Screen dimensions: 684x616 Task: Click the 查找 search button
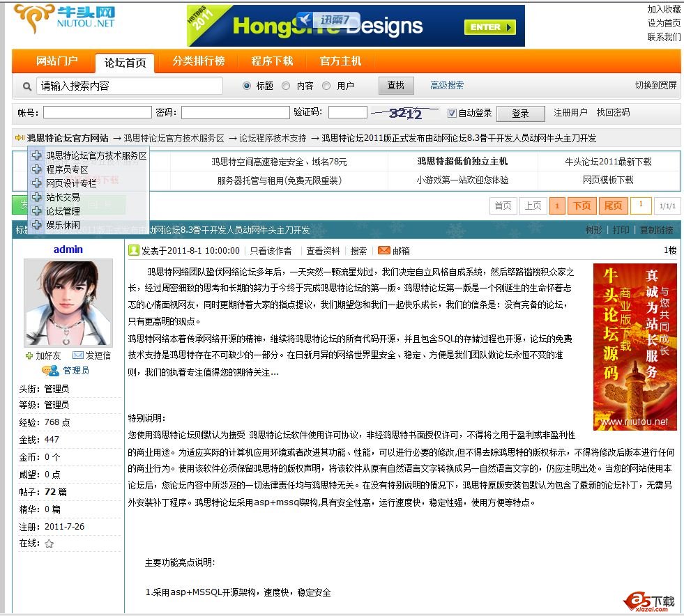point(395,86)
